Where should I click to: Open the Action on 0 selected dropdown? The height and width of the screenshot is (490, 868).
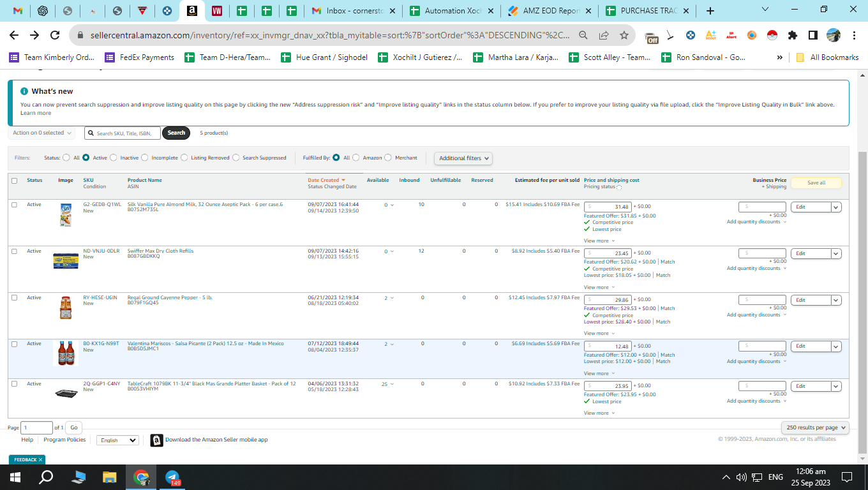pos(42,133)
